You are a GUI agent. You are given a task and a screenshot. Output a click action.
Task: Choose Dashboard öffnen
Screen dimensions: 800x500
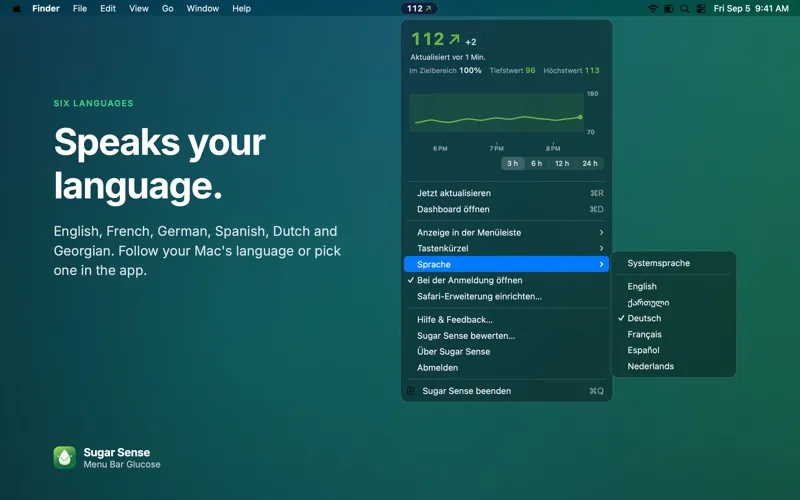506,209
